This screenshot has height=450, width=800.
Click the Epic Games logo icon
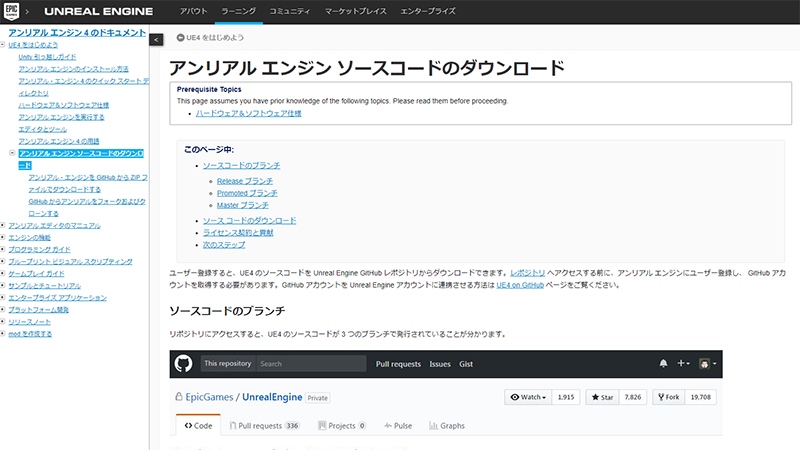[11, 11]
